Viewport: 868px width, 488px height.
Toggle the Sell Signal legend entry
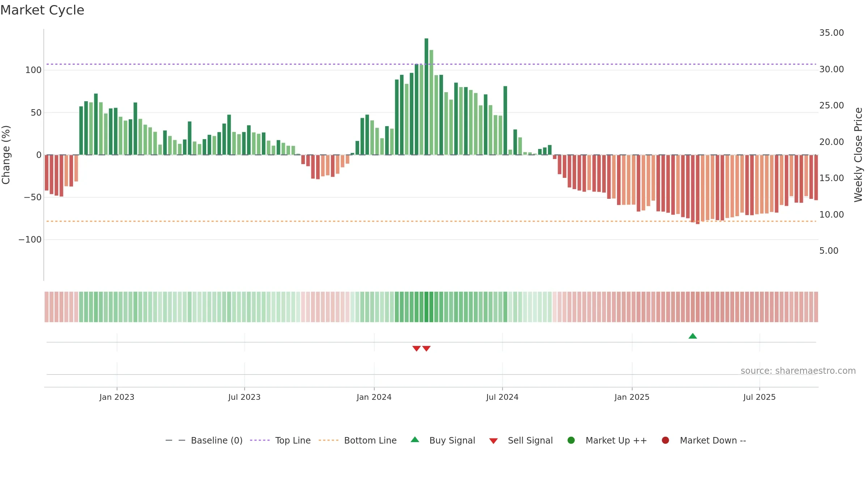click(x=521, y=440)
